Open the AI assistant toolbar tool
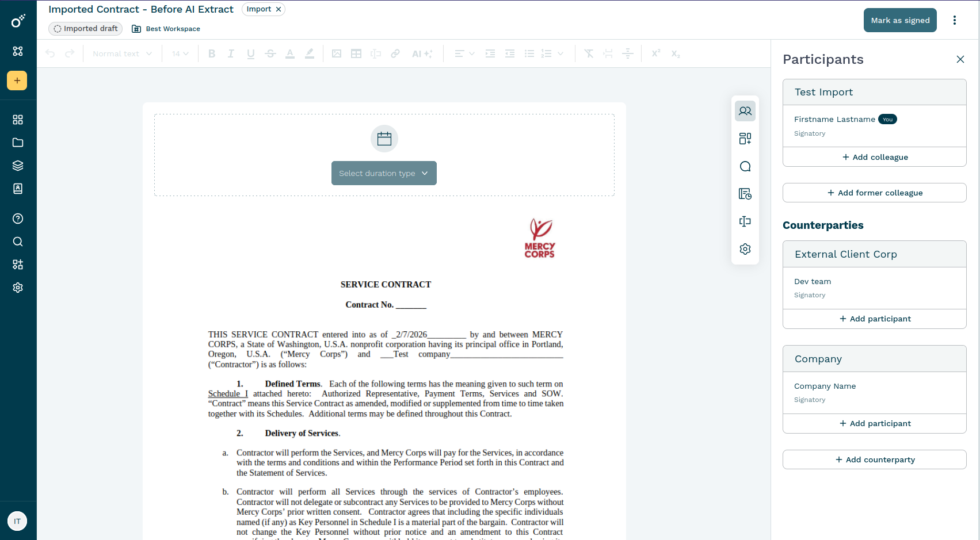980x540 pixels. (x=422, y=53)
